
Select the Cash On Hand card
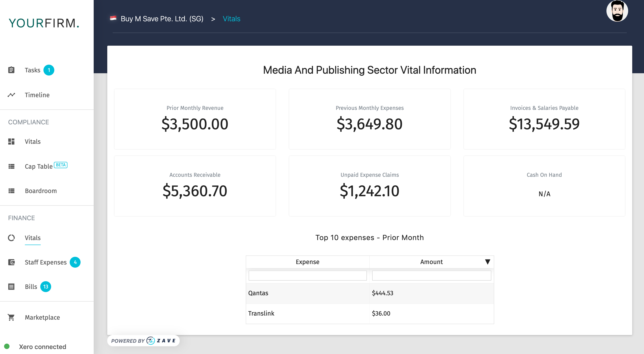[544, 186]
